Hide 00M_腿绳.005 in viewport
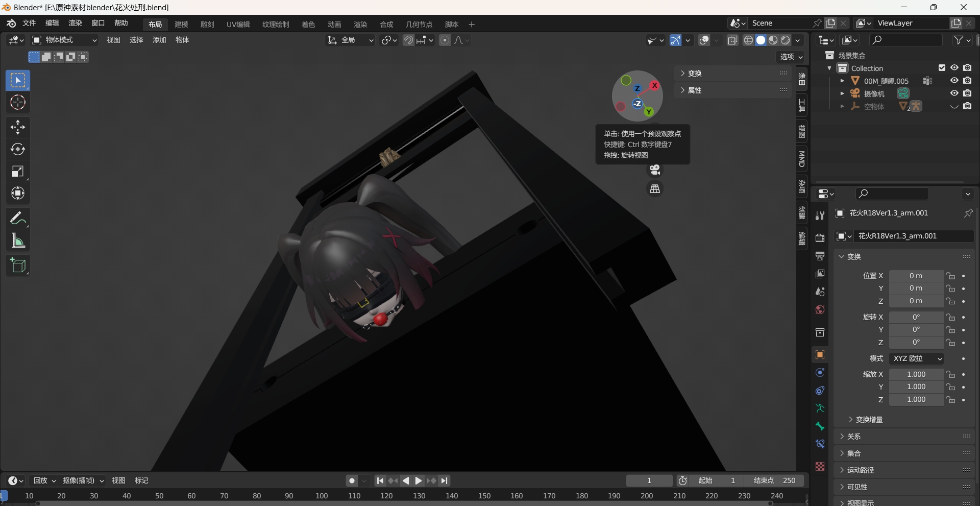 coord(954,81)
